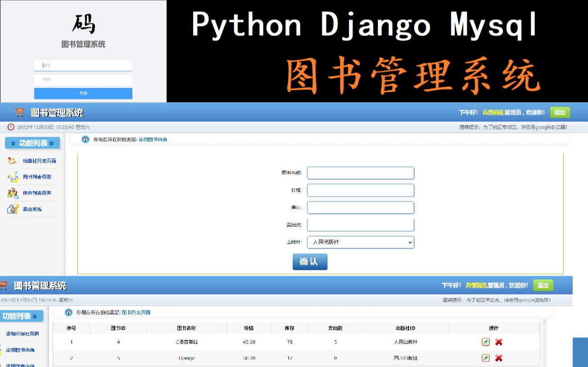Click the 库存 input field
Image resolution: width=588 pixels, height=367 pixels.
tap(361, 208)
